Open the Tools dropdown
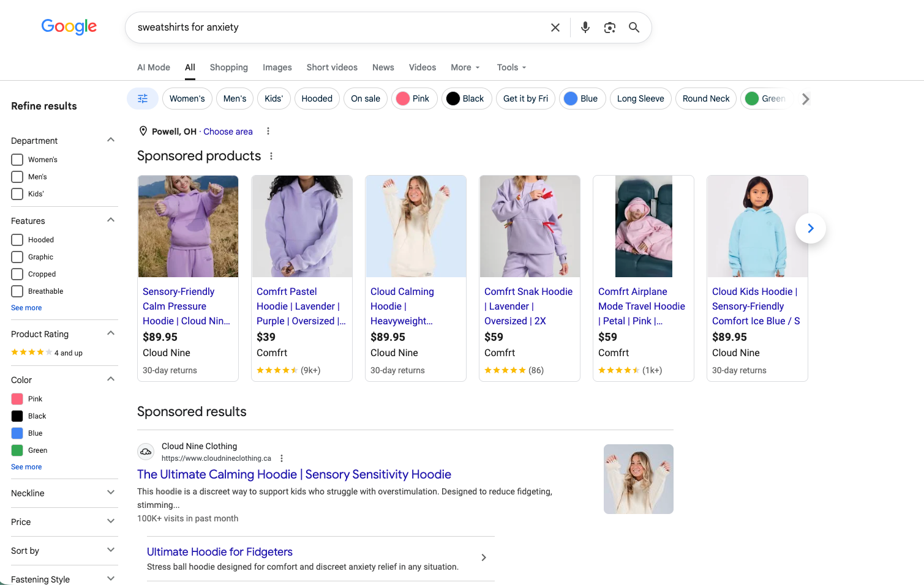Image resolution: width=924 pixels, height=585 pixels. 512,67
